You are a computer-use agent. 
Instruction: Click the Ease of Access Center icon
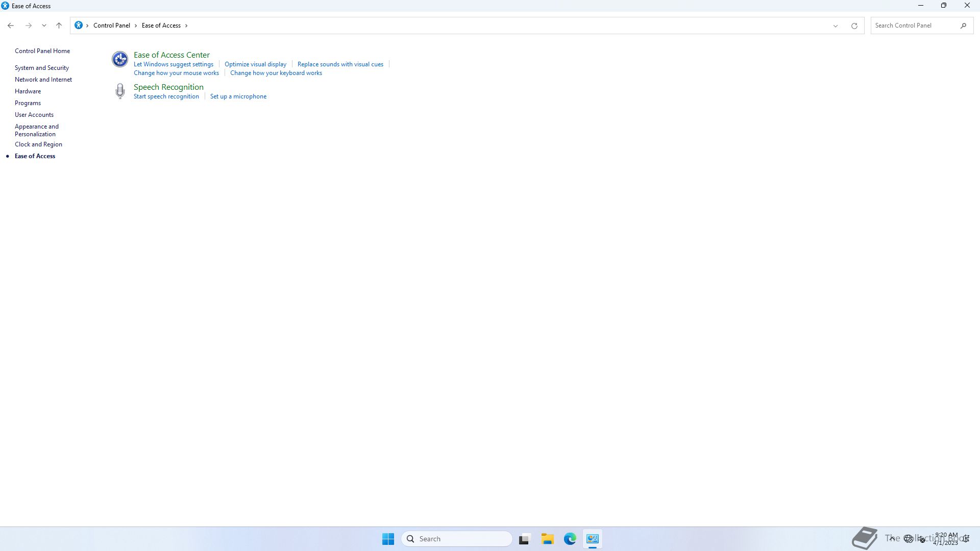120,59
